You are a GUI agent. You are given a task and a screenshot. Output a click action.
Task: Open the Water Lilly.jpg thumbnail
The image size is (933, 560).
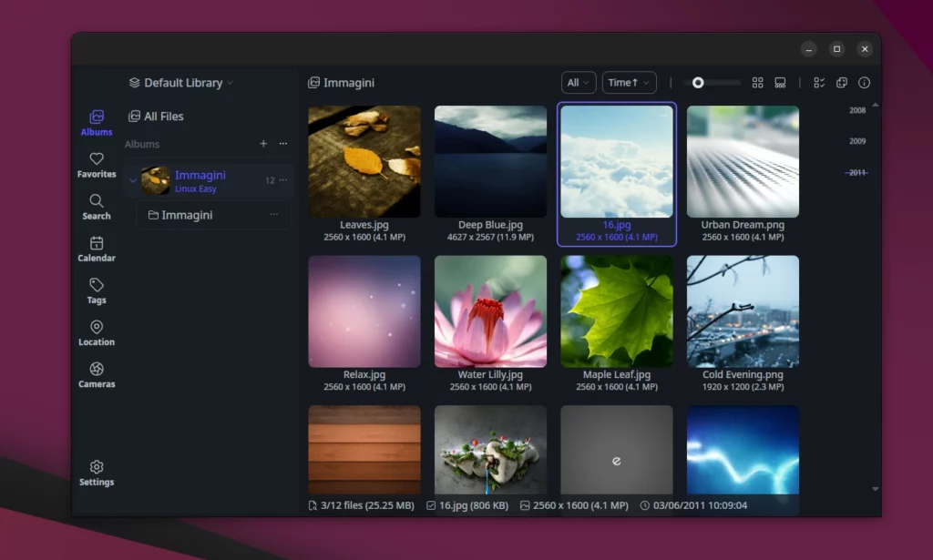pyautogui.click(x=490, y=311)
